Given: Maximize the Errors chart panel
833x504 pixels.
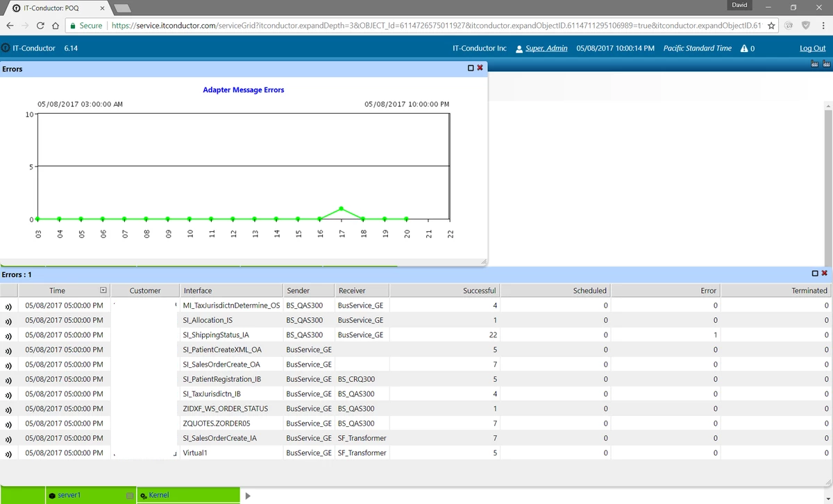Looking at the screenshot, I should tap(471, 68).
